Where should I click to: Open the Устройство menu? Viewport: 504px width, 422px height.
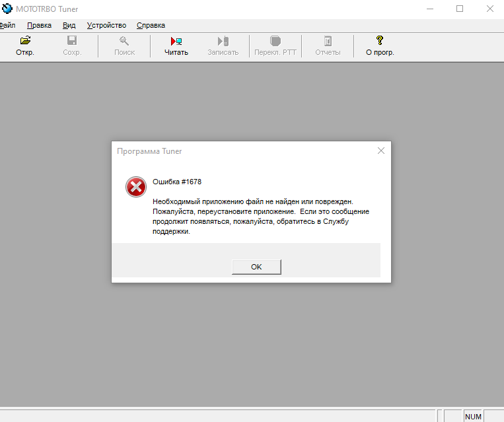pyautogui.click(x=106, y=25)
